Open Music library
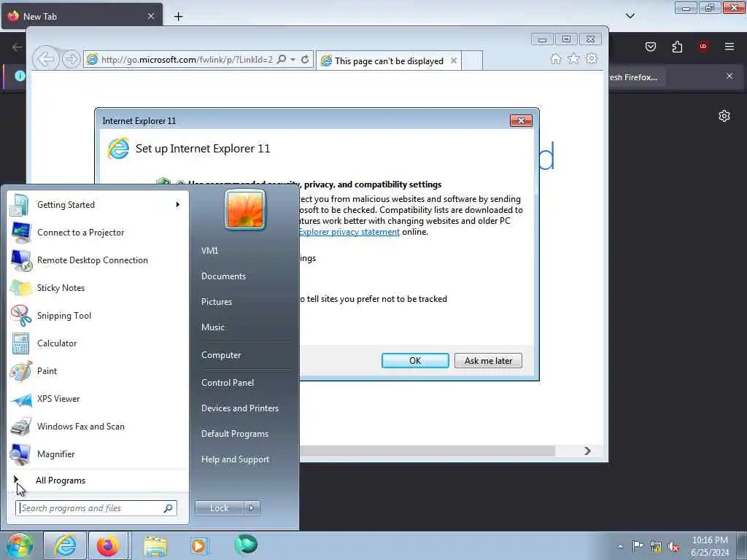 coord(213,327)
